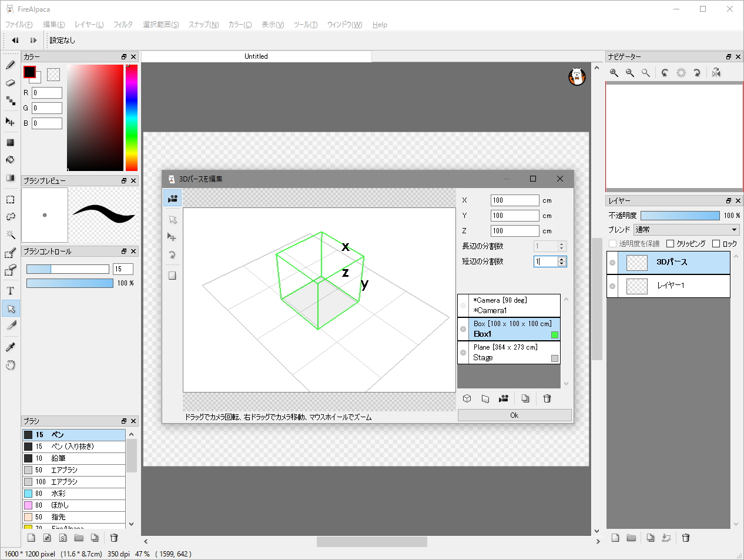The image size is (744, 560).
Task: Open the Blend mode dropdown
Action: pos(686,230)
